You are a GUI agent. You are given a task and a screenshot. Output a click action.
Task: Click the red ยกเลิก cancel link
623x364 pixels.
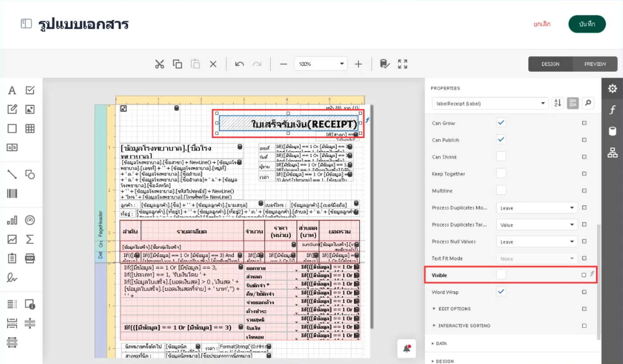coord(542,24)
